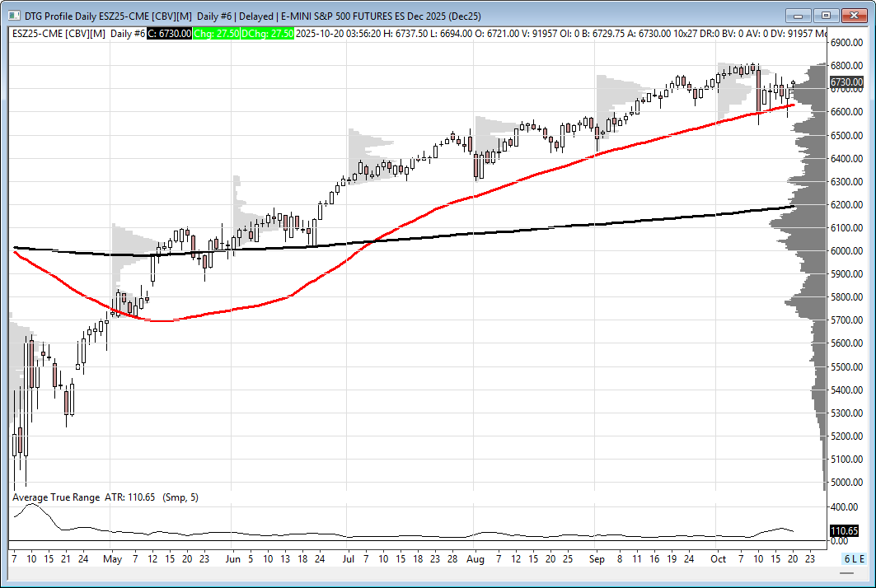Maximize the DTG Profile Daily chart window
876x588 pixels.
(827, 16)
